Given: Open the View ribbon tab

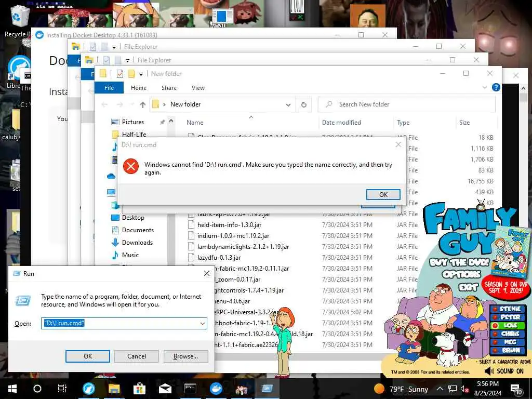Looking at the screenshot, I should [x=198, y=88].
